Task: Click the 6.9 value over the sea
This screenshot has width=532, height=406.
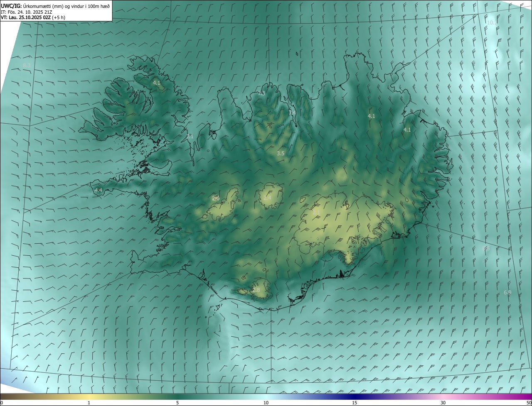Action: pos(507,293)
